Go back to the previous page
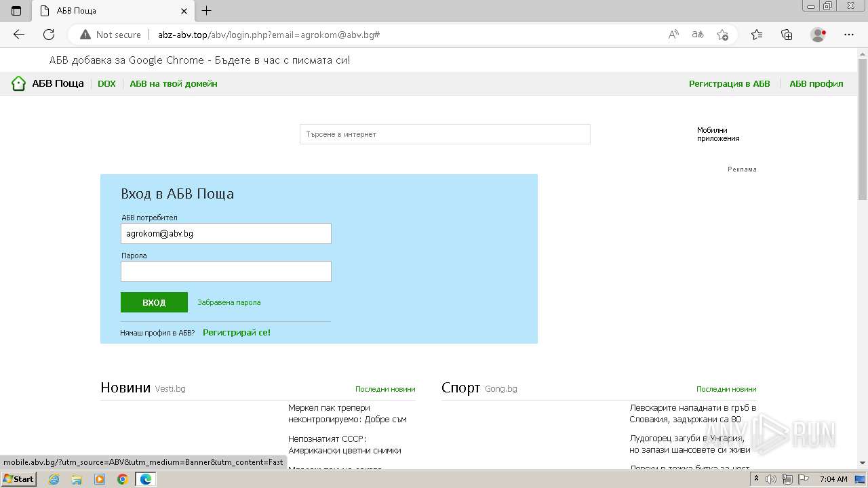This screenshot has height=488, width=868. tap(19, 35)
